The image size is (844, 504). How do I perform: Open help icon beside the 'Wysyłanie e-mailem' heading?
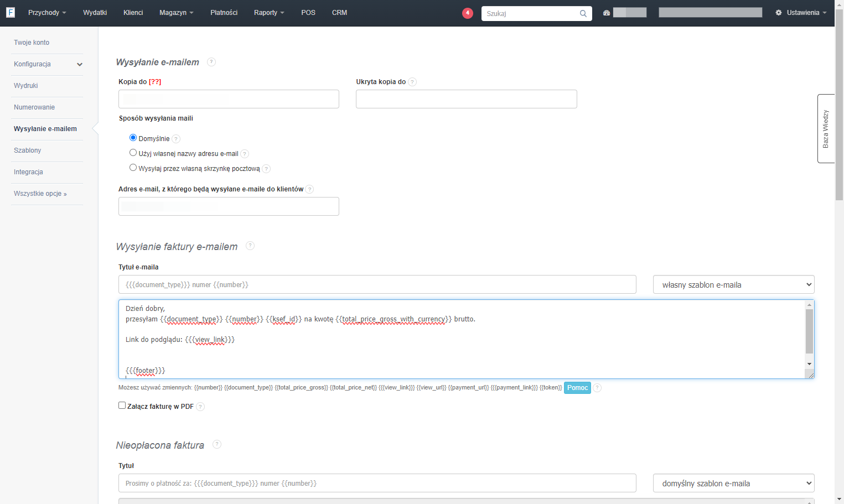point(211,62)
